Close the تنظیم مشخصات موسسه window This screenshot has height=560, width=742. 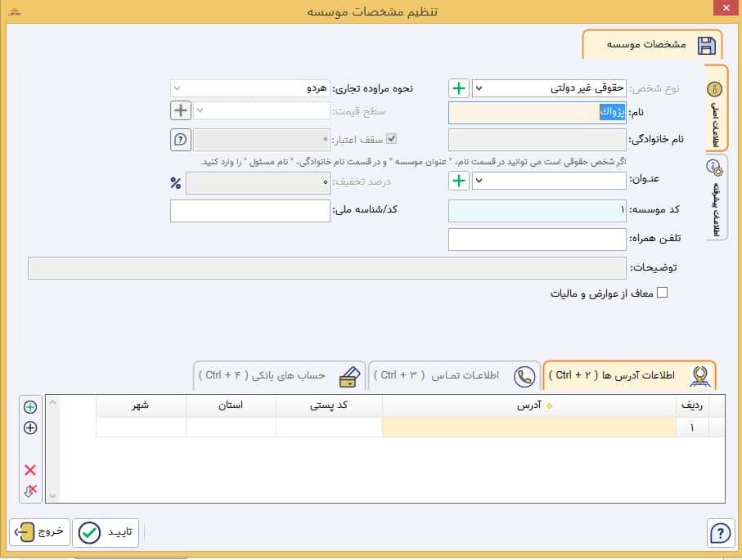coord(726,8)
